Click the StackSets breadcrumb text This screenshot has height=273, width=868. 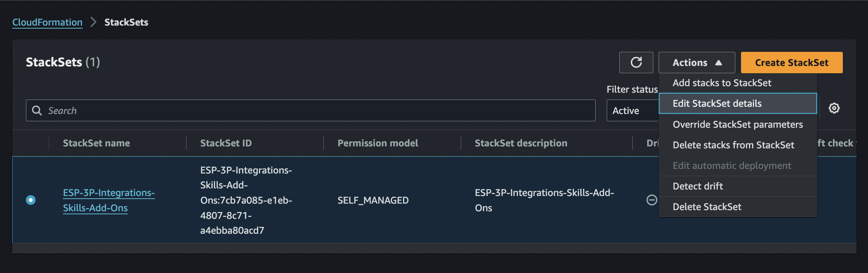126,22
